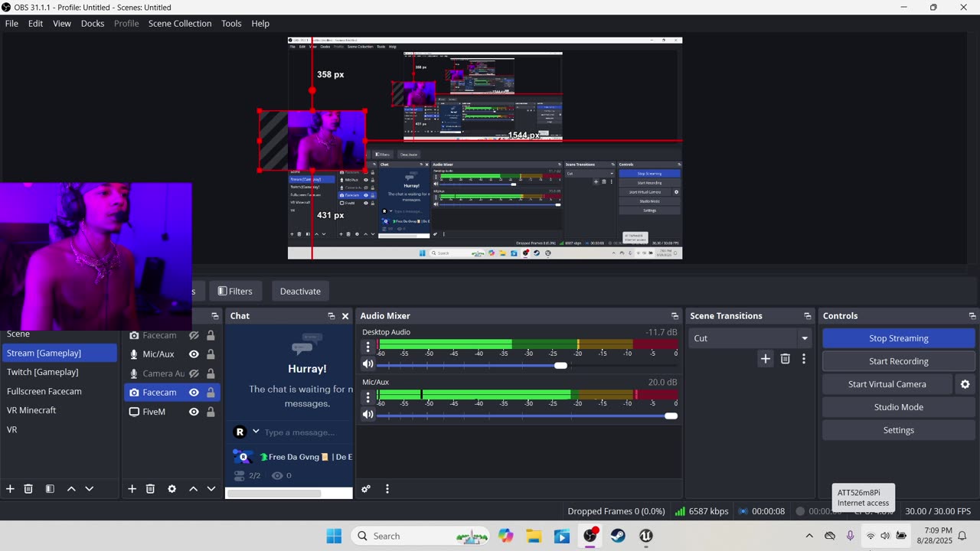980x551 pixels.
Task: Add a scene transition with the plus icon
Action: [766, 358]
